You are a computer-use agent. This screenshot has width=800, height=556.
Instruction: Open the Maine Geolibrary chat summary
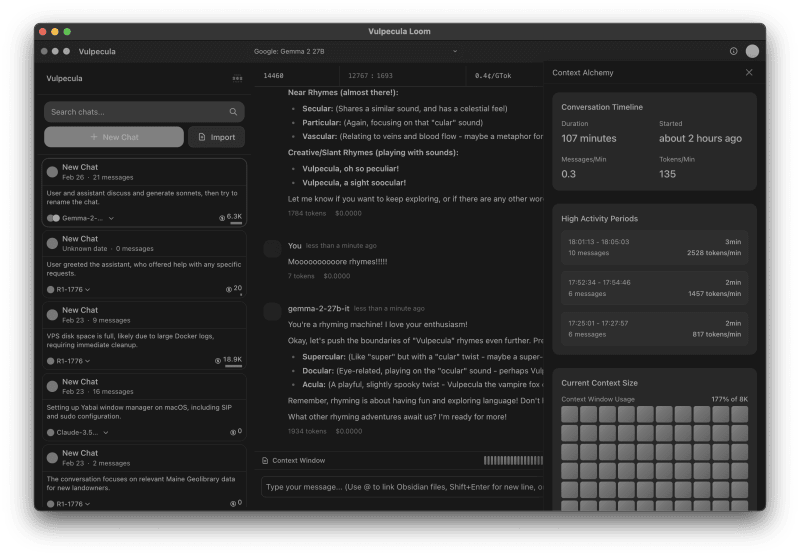[x=141, y=483]
